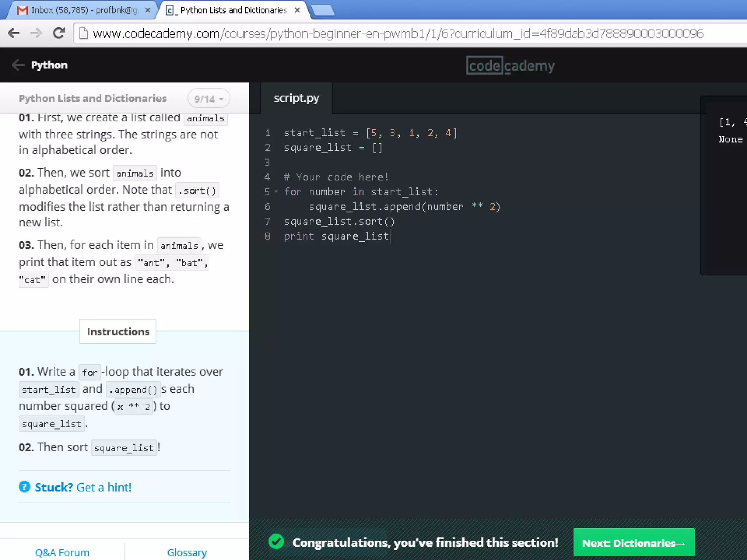Click the Codecademy logo

pyautogui.click(x=510, y=66)
